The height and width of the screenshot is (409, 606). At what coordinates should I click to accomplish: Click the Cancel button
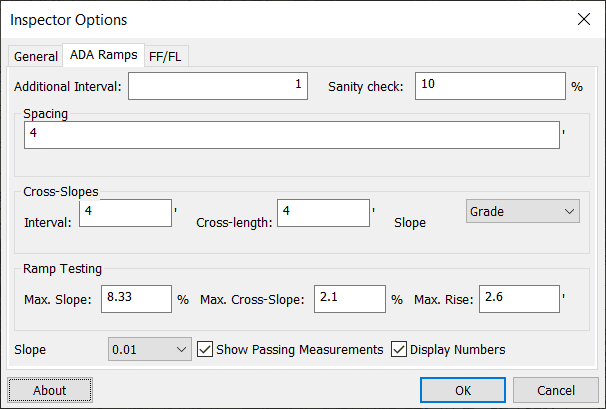[x=556, y=390]
